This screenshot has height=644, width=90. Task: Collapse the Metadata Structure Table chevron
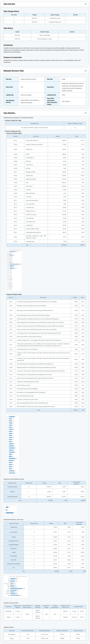coord(85,71)
